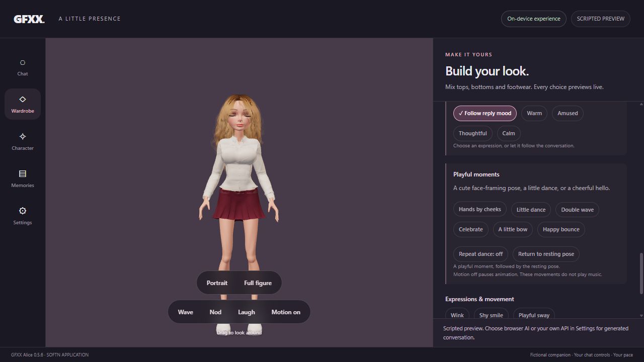Click the SCRIPTED PREVIEW pill
This screenshot has height=362, width=644.
pyautogui.click(x=600, y=19)
